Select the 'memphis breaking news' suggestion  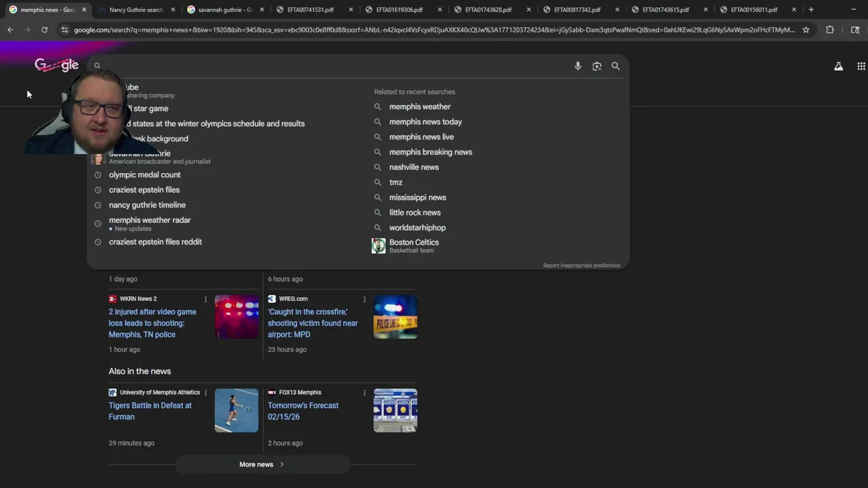pos(431,152)
